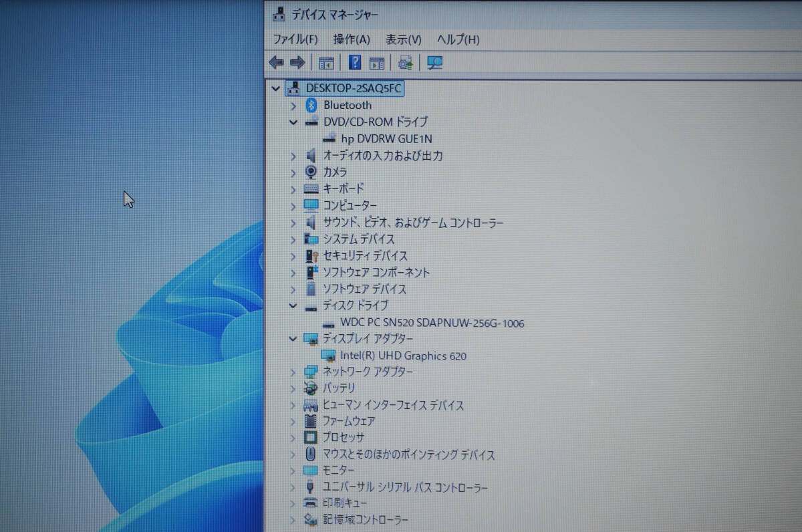802x532 pixels.
Task: Expand the オーディオの入力および出力 category
Action: [293, 156]
